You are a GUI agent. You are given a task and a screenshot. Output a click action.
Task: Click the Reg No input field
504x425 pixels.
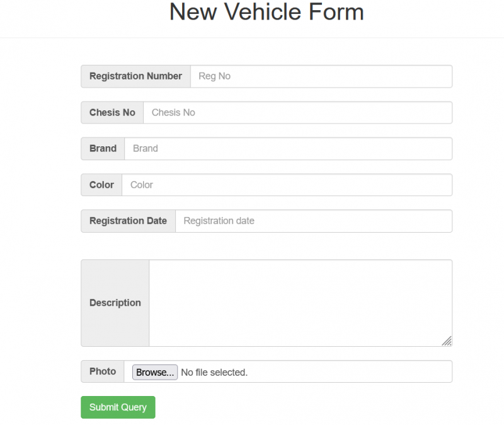pyautogui.click(x=321, y=76)
